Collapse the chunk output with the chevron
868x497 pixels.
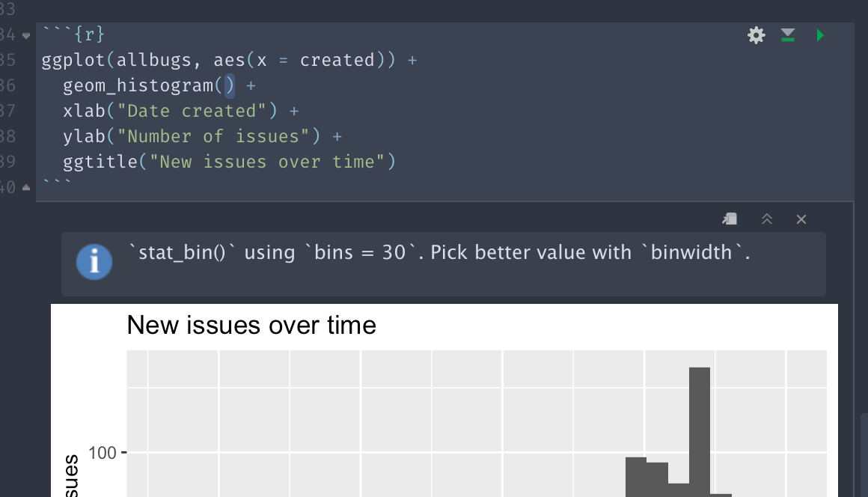click(x=766, y=219)
